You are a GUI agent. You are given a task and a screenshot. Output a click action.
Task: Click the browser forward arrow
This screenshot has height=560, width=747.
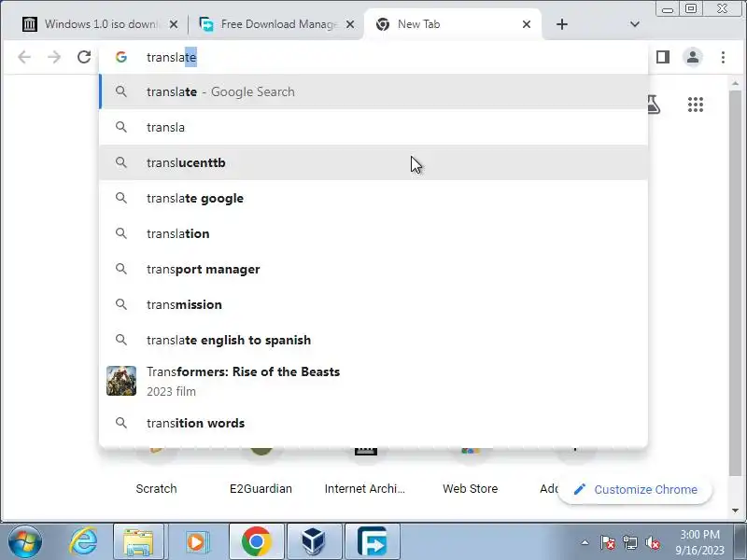point(54,57)
